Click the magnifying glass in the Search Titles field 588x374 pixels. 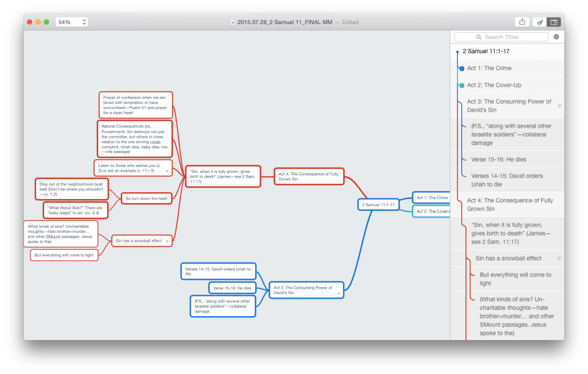[478, 36]
